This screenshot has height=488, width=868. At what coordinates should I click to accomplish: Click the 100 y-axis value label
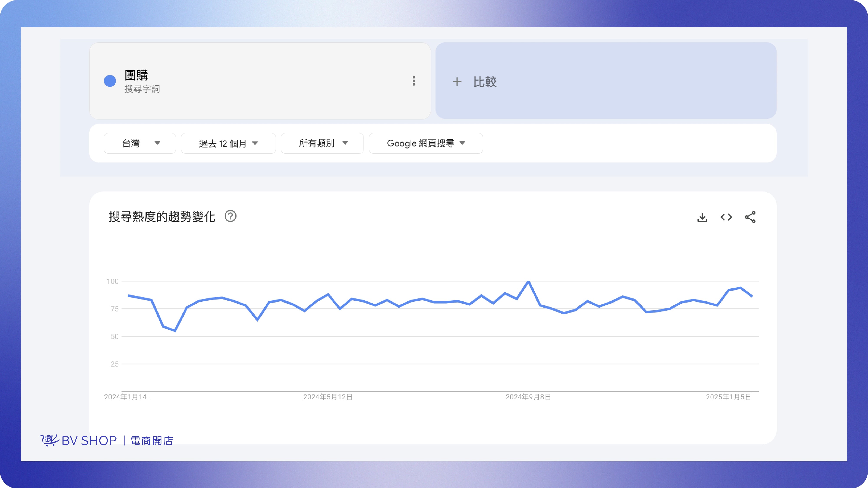pos(113,281)
